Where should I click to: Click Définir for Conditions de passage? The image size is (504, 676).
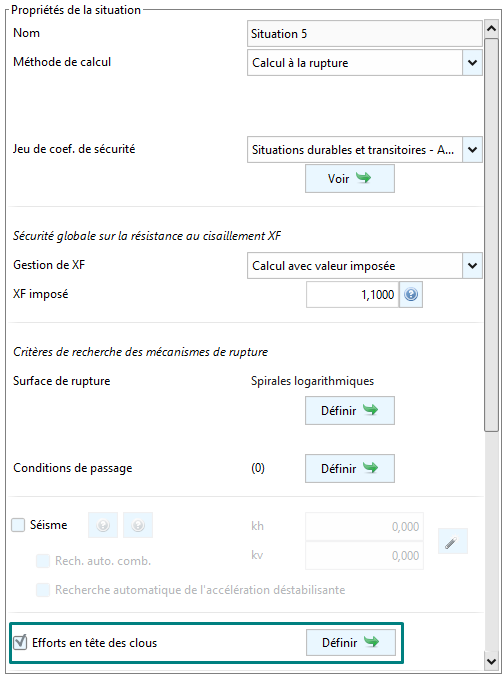click(x=350, y=468)
